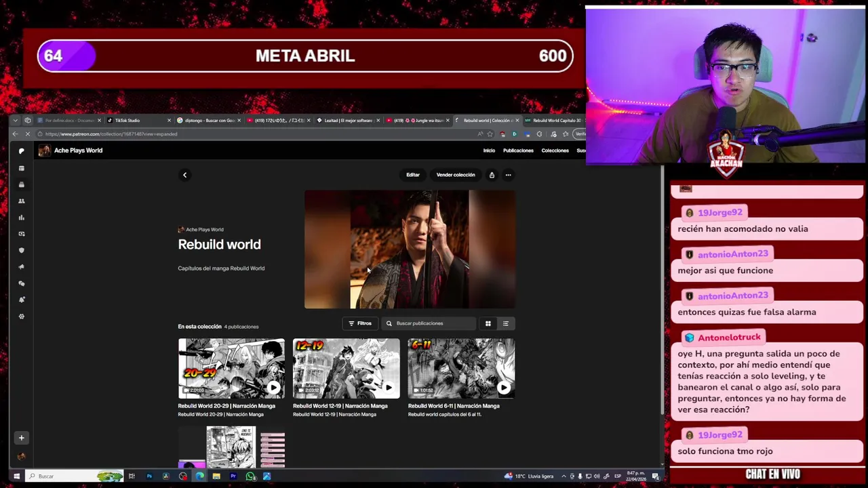
Task: Open the Rebuild World 20-29 video thumbnail
Action: [231, 368]
